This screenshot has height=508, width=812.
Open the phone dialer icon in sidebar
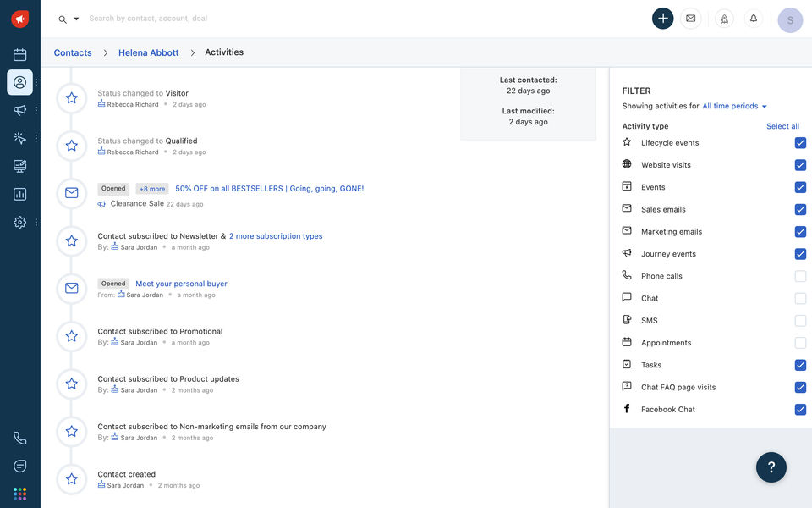pyautogui.click(x=19, y=438)
